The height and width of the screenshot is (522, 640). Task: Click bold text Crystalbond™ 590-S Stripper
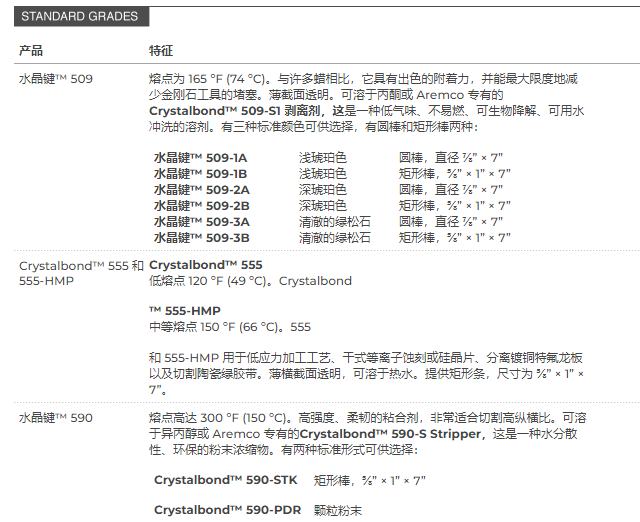pos(391,434)
